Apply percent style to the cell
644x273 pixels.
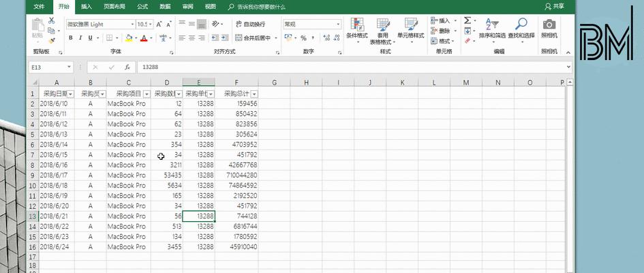coord(303,38)
